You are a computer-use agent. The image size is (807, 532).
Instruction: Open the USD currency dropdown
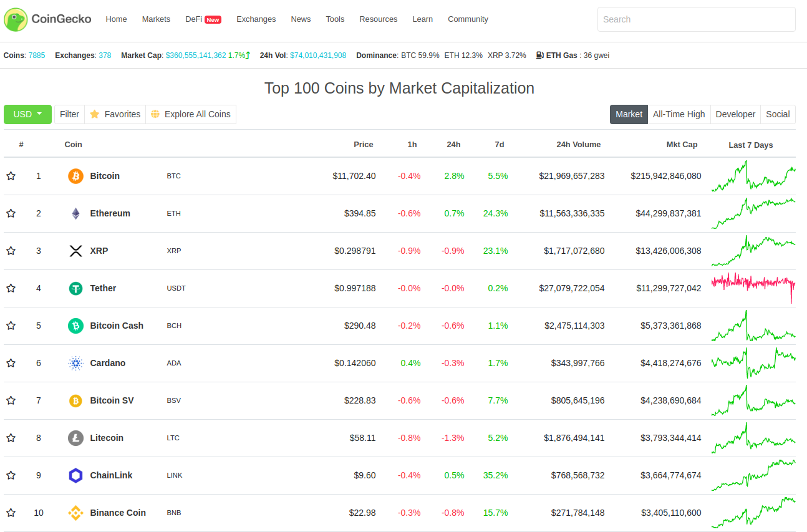27,114
